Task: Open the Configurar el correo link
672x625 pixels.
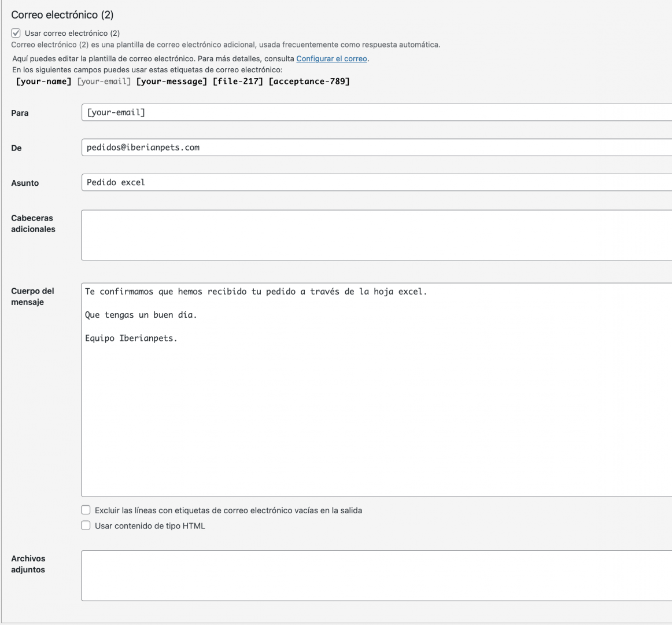Action: click(332, 59)
